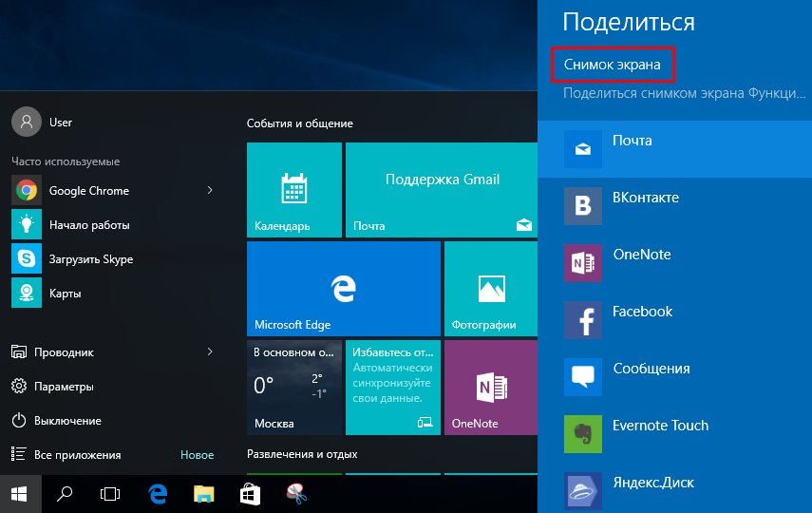This screenshot has height=513, width=812.
Task: Open the Москва weather tile
Action: [x=294, y=388]
